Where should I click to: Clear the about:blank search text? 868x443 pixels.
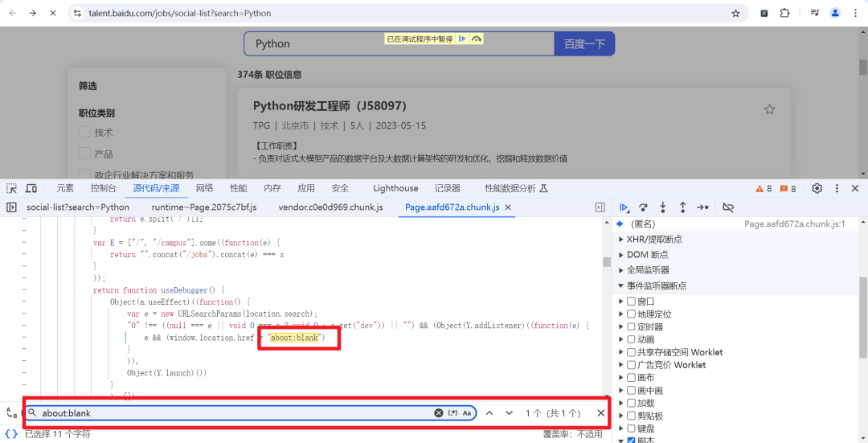(x=439, y=412)
